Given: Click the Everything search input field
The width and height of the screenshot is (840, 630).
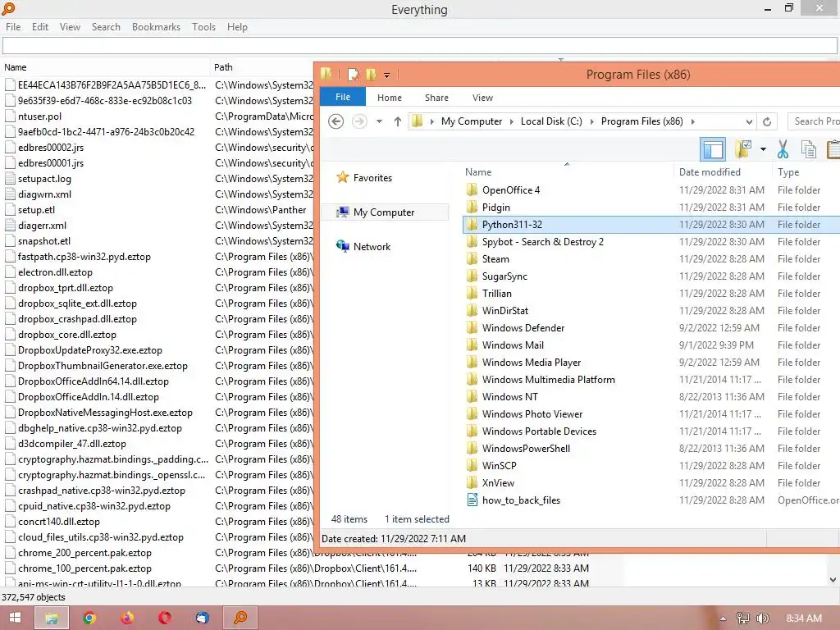Looking at the screenshot, I should click(x=419, y=46).
